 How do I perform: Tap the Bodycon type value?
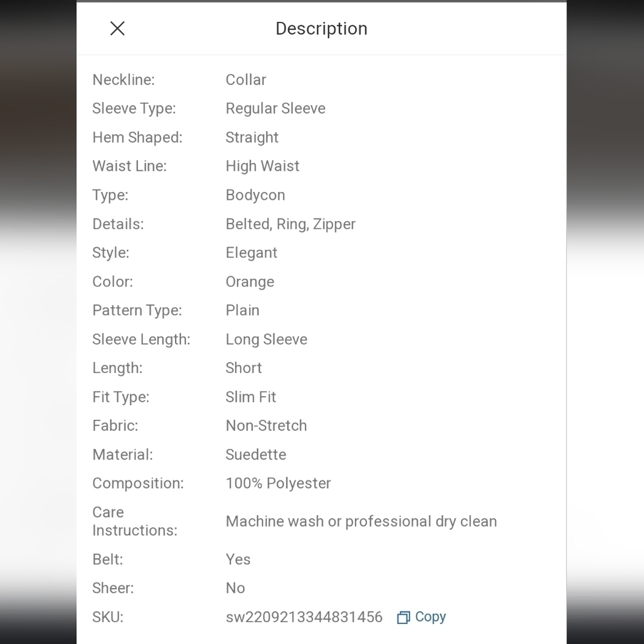255,195
